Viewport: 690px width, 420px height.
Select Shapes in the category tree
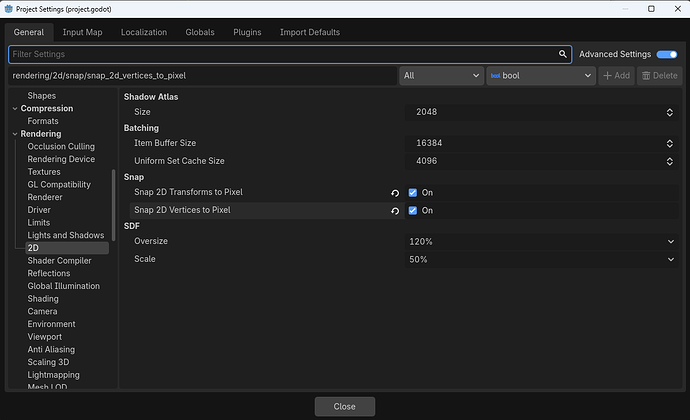coord(41,96)
